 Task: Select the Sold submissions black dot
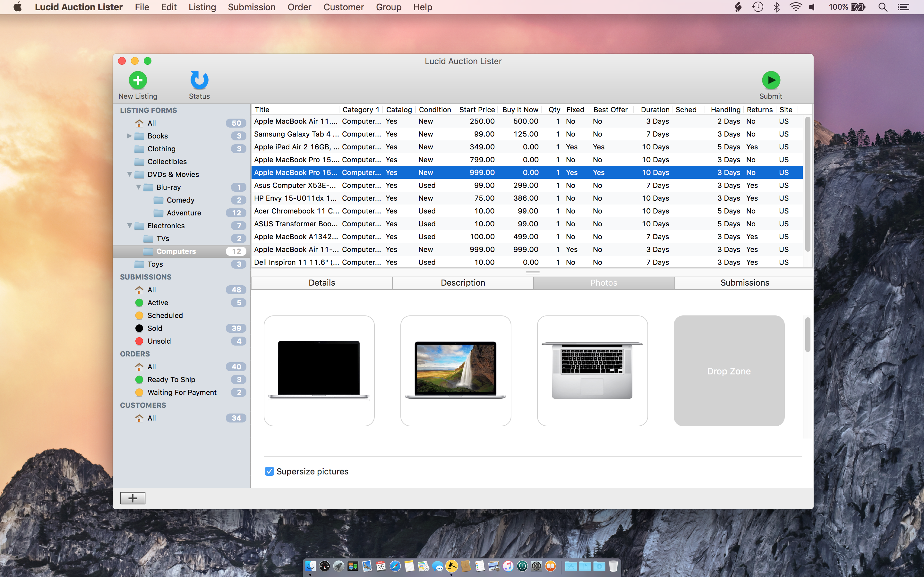pos(139,328)
